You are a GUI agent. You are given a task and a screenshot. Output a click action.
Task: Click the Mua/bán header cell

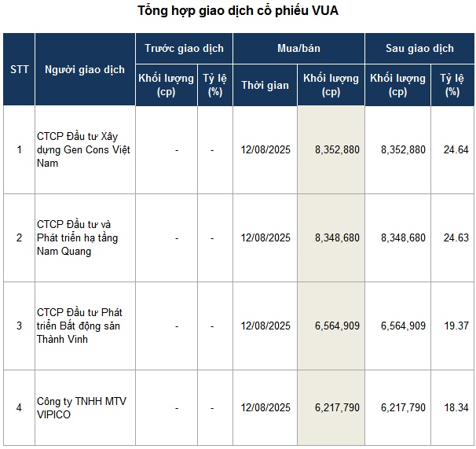point(298,48)
